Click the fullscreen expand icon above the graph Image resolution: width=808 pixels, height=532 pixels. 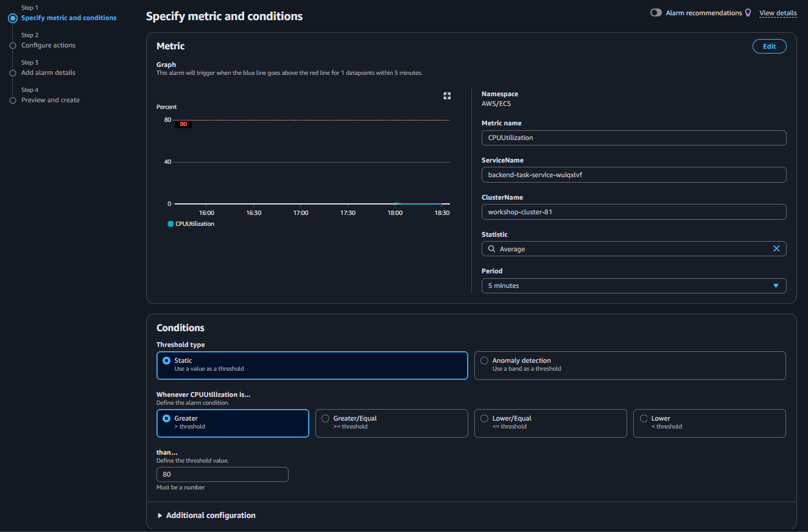[x=447, y=96]
